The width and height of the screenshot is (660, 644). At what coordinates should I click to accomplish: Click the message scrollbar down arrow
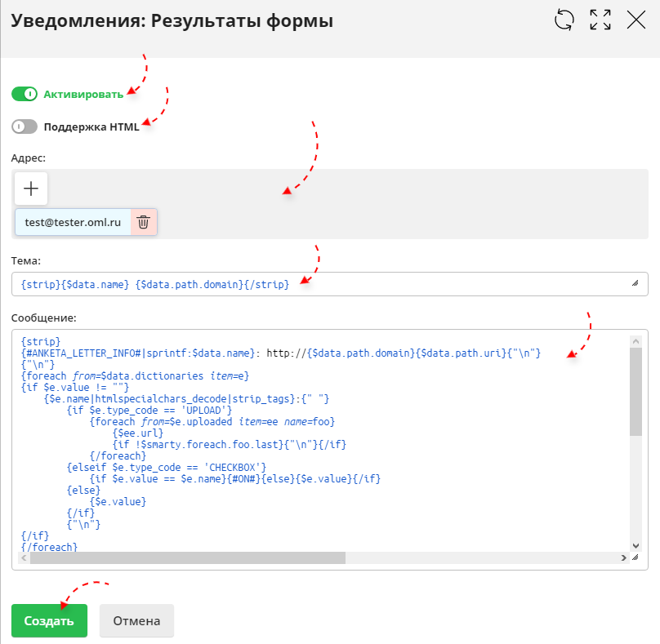(635, 545)
